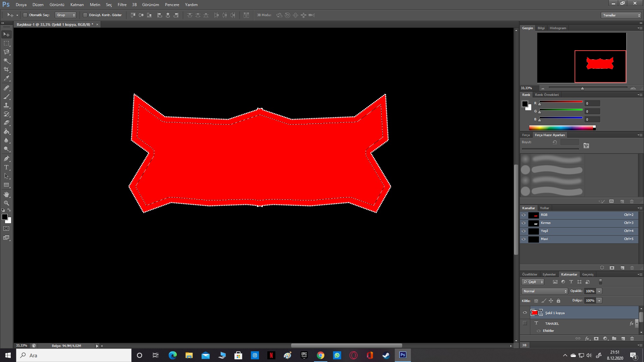The width and height of the screenshot is (644, 362).
Task: Switch to the Geçmiş tab
Action: tap(588, 275)
